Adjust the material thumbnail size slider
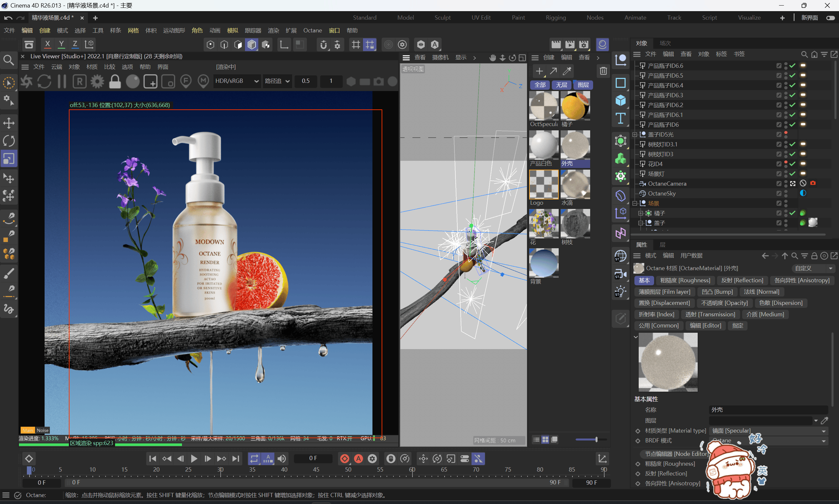The height and width of the screenshot is (504, 839). 596,439
